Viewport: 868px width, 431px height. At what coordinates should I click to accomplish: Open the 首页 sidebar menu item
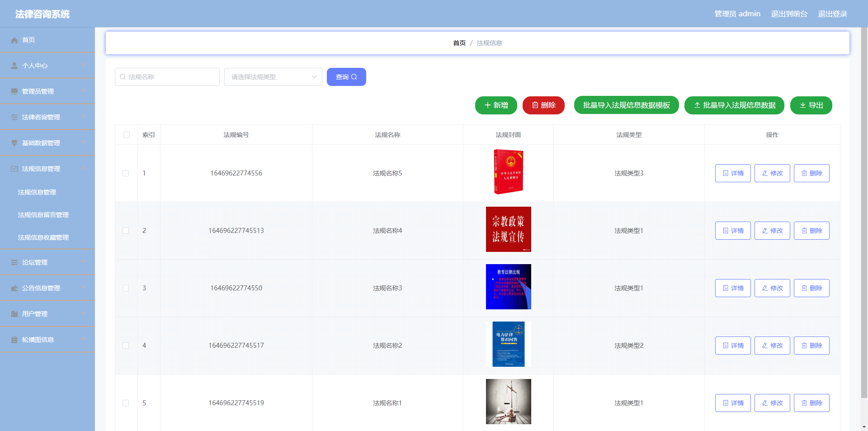[x=47, y=40]
